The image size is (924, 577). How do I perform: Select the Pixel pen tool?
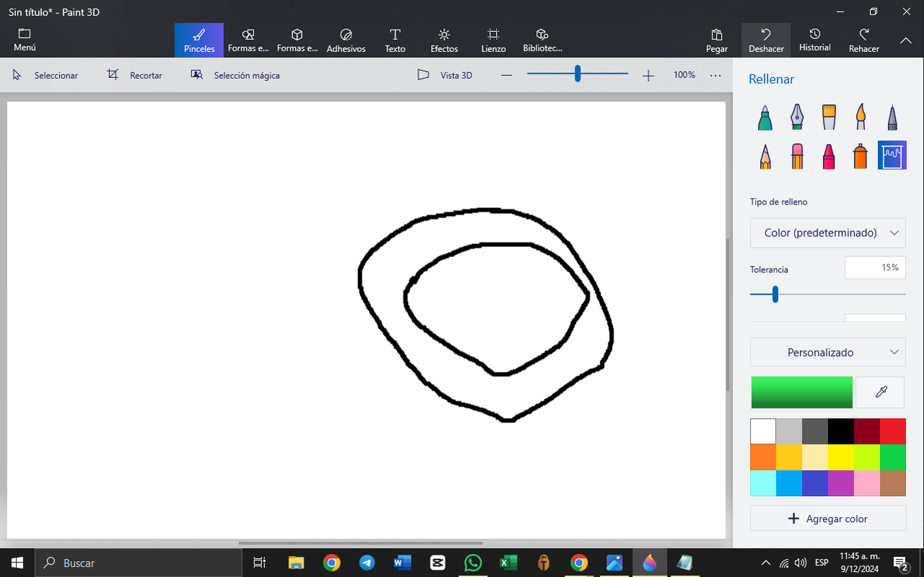pyautogui.click(x=892, y=117)
